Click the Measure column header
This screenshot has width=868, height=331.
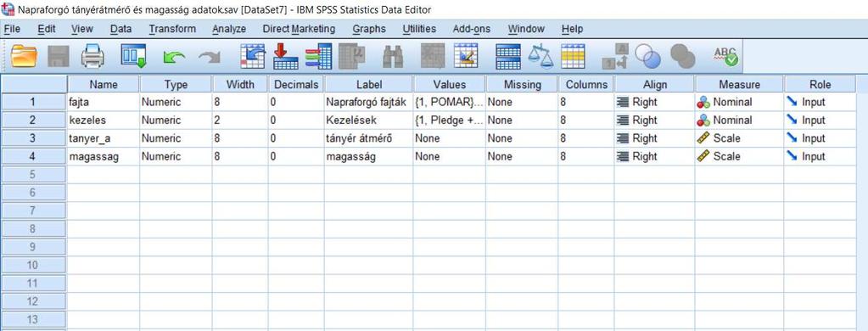point(739,84)
